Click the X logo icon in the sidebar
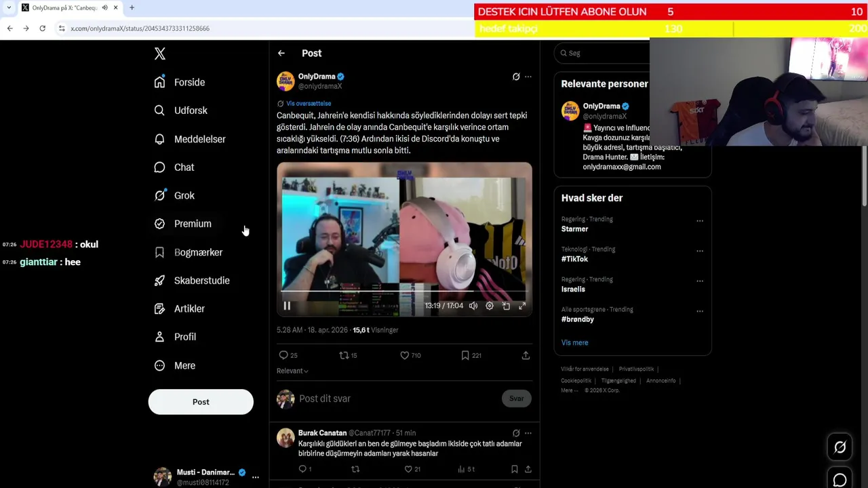Viewport: 868px width, 488px height. click(x=160, y=54)
